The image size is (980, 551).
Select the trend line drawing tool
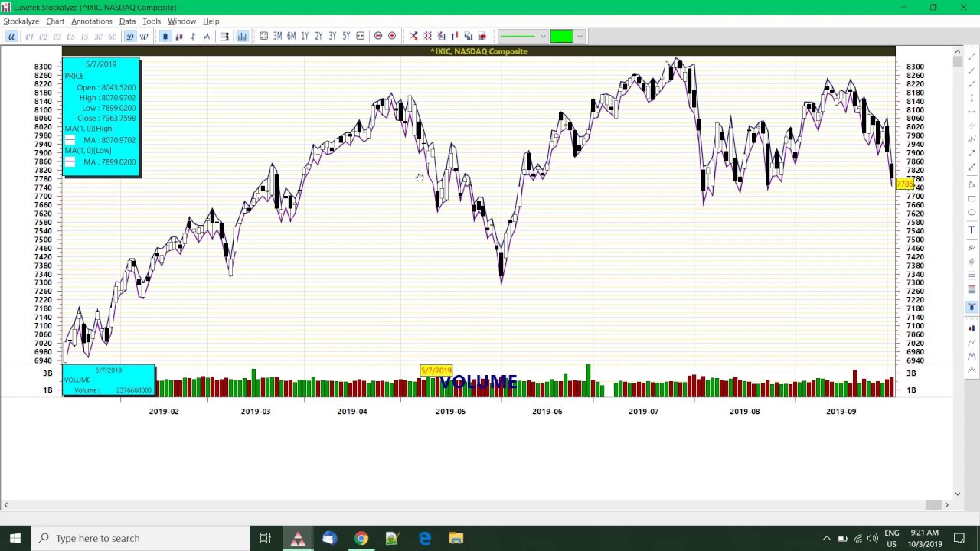click(x=972, y=56)
